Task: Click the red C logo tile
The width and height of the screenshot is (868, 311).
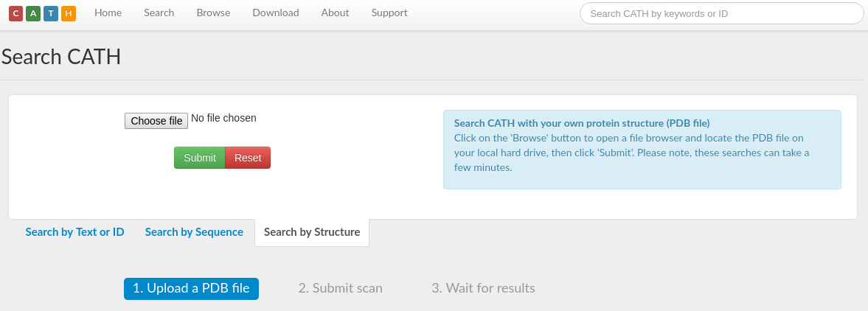Action: 15,13
